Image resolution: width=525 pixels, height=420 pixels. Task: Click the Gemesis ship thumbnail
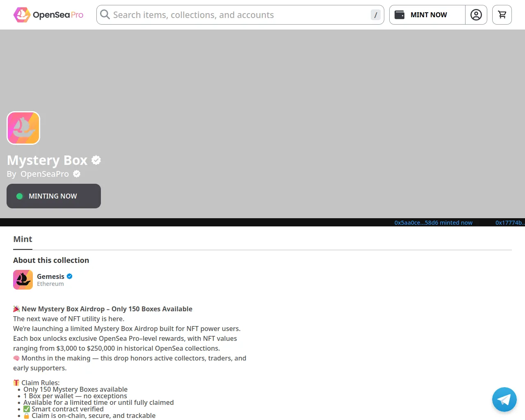pos(23,280)
